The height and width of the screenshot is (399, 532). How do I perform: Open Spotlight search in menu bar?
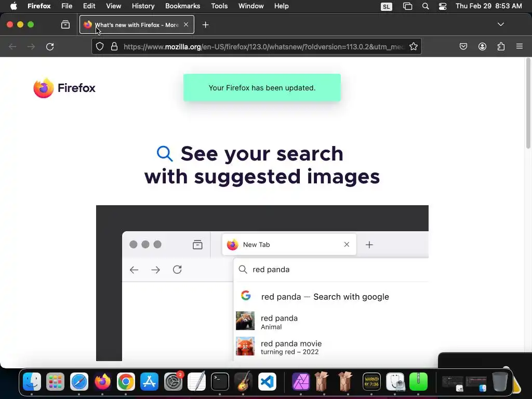click(x=425, y=6)
